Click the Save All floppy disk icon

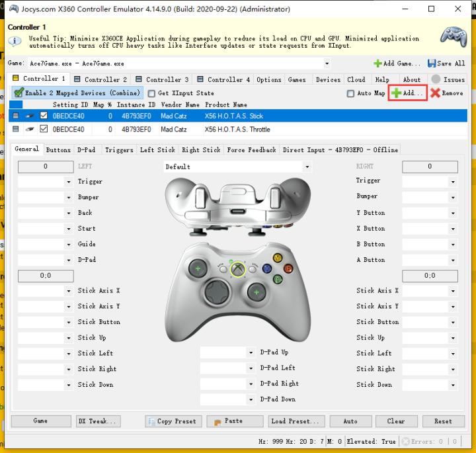[x=432, y=63]
